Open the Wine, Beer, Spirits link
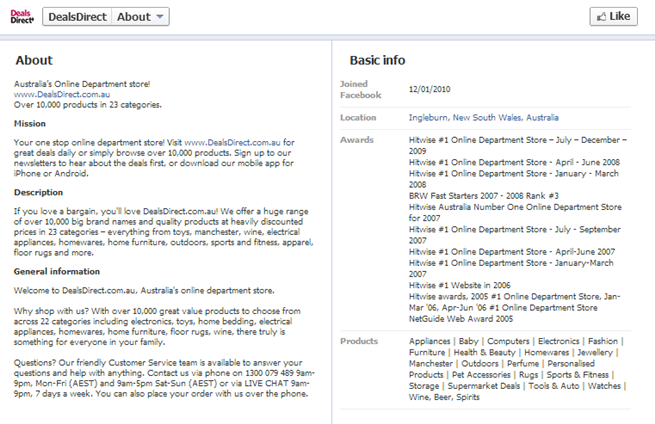This screenshot has height=424, width=655. coord(444,398)
